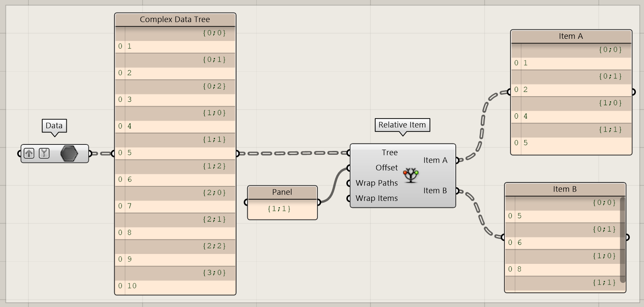Image resolution: width=644 pixels, height=307 pixels.
Task: Click the Relative Item label tag
Action: (402, 125)
